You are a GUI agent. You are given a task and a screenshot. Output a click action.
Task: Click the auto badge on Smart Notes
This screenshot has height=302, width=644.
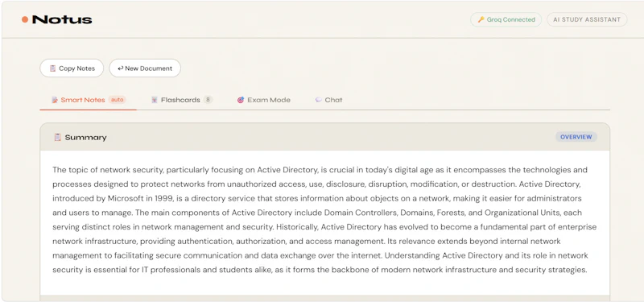117,100
